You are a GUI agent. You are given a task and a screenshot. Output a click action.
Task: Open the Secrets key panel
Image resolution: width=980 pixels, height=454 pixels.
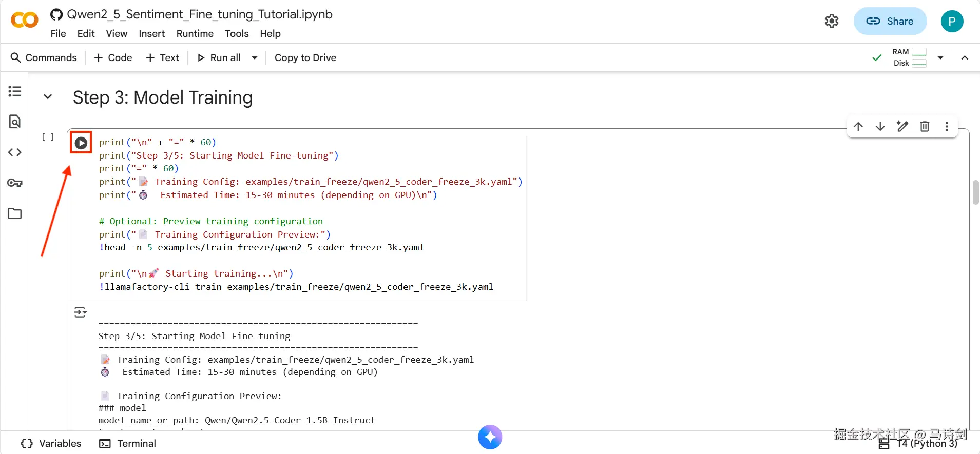tap(15, 183)
